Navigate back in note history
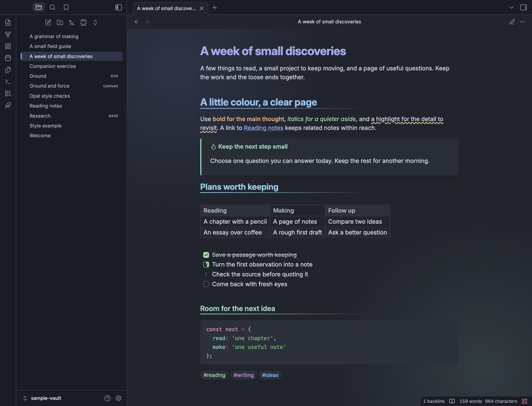The width and height of the screenshot is (532, 406). pyautogui.click(x=137, y=22)
